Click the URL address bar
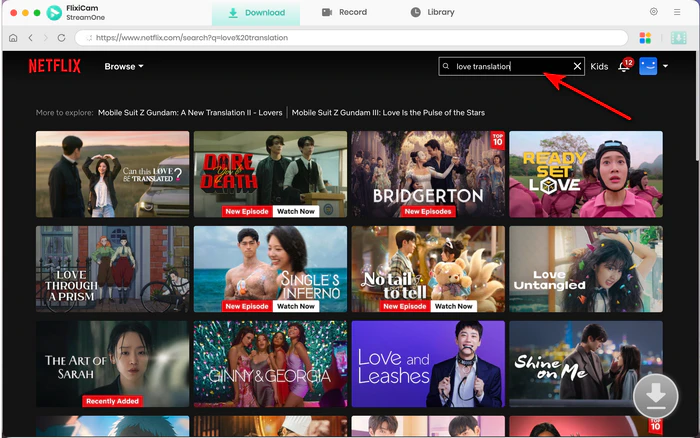The width and height of the screenshot is (700, 438). [x=351, y=38]
